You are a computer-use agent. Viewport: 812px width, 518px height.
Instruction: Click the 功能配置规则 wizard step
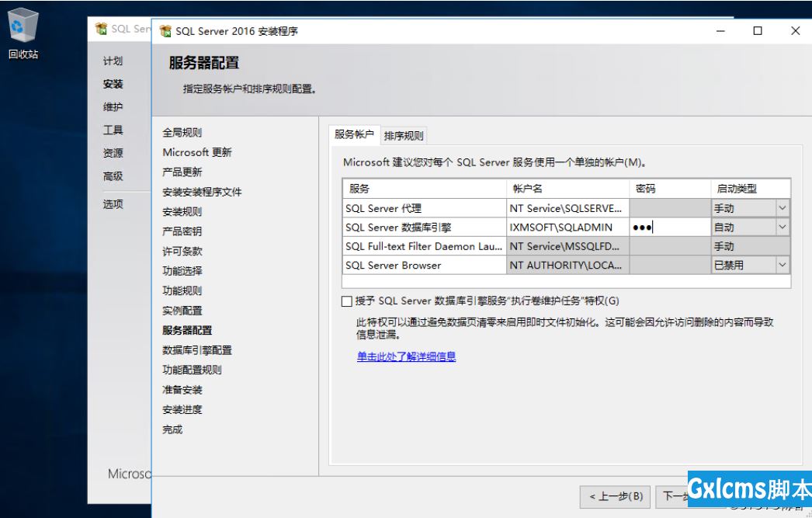[x=192, y=370]
